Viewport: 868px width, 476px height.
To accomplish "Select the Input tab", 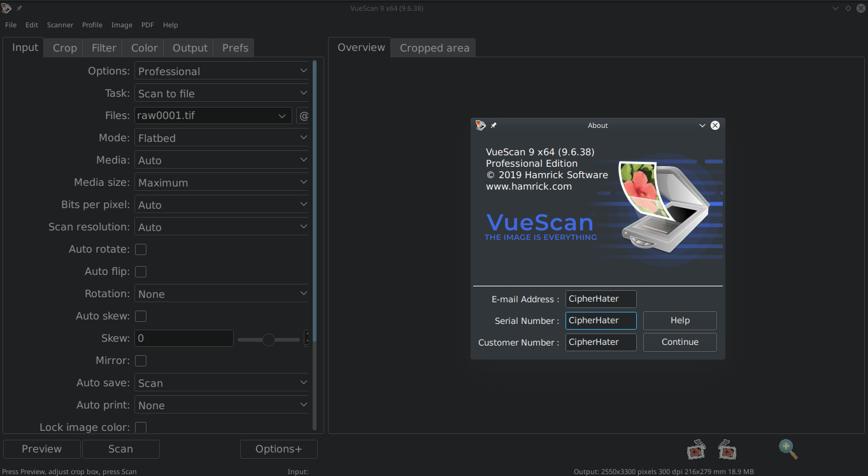I will [x=25, y=47].
